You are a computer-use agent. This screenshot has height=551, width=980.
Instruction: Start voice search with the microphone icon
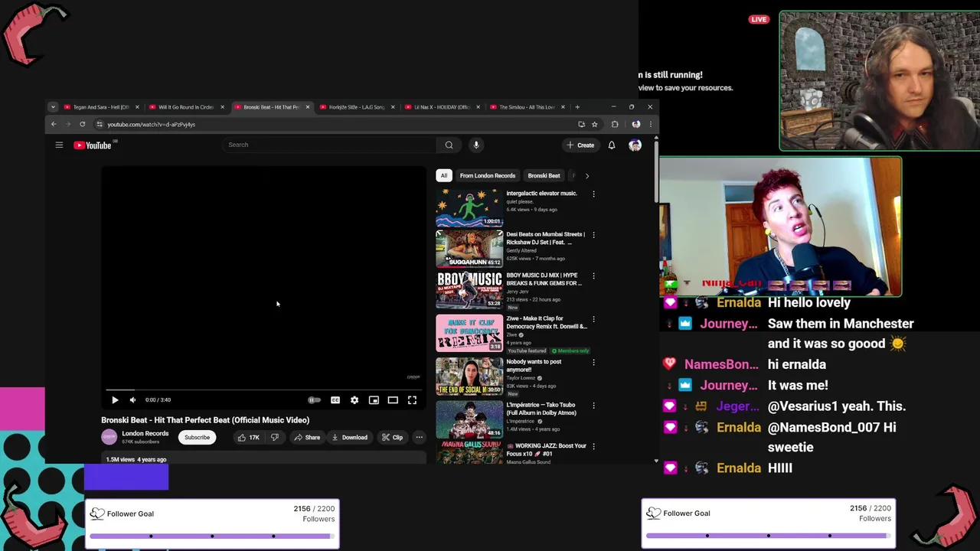click(475, 145)
